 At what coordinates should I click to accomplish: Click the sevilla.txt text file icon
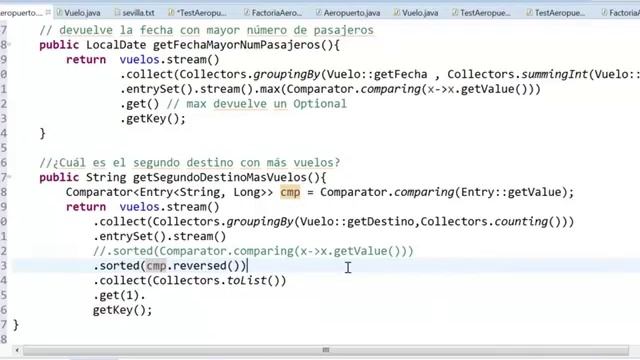(118, 13)
